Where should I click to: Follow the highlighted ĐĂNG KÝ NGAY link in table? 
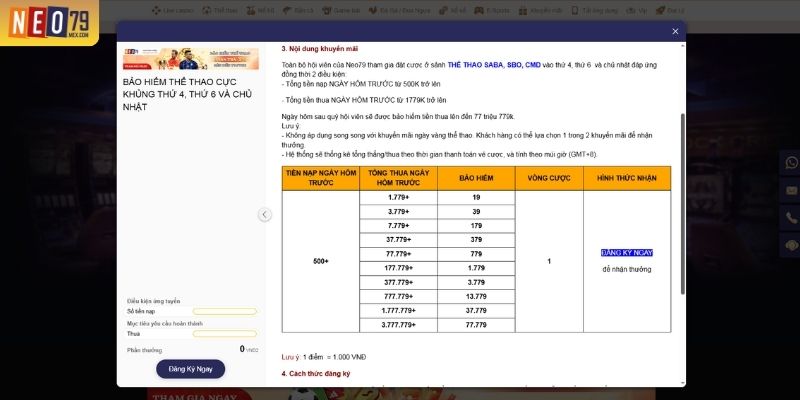click(627, 253)
